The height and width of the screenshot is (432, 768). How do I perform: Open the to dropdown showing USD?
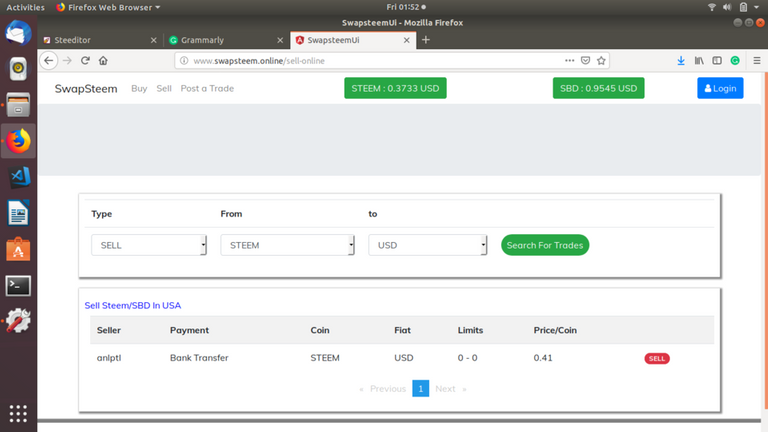click(428, 245)
